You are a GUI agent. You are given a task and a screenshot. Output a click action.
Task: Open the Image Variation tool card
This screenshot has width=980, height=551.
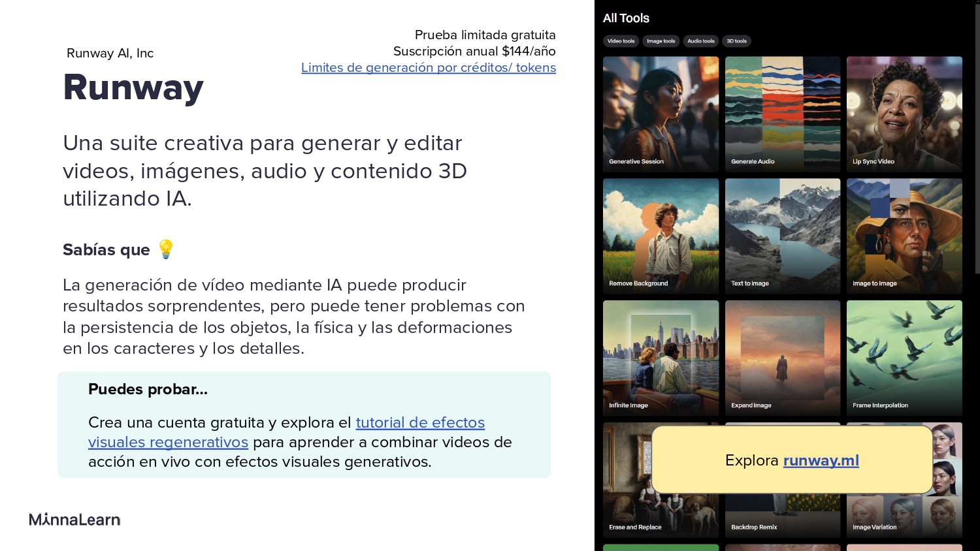(904, 517)
